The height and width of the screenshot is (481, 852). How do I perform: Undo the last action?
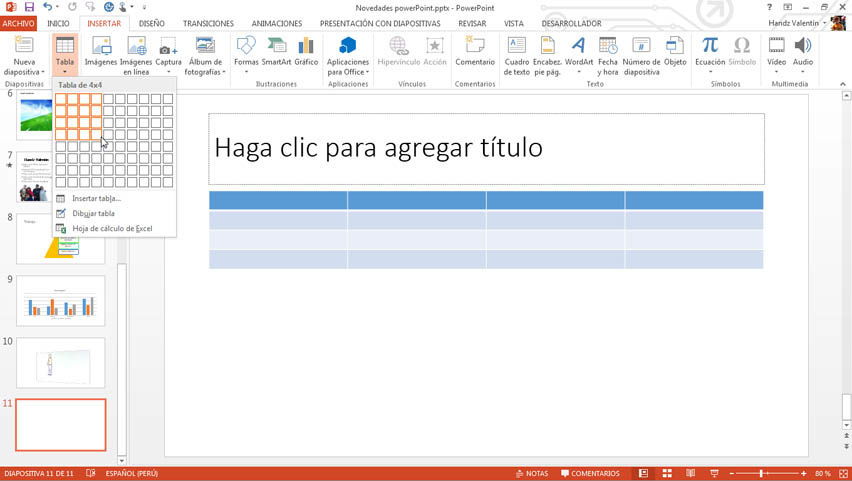pyautogui.click(x=48, y=7)
